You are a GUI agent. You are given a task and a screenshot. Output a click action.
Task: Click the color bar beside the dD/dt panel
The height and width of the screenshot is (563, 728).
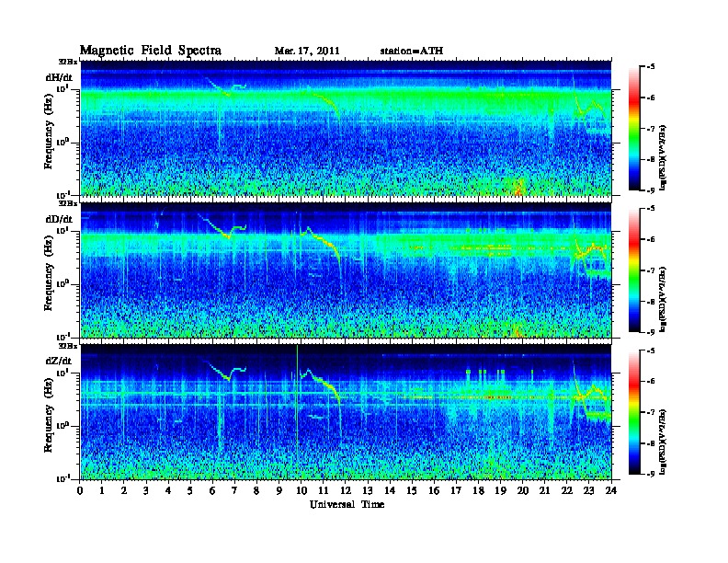[633, 270]
